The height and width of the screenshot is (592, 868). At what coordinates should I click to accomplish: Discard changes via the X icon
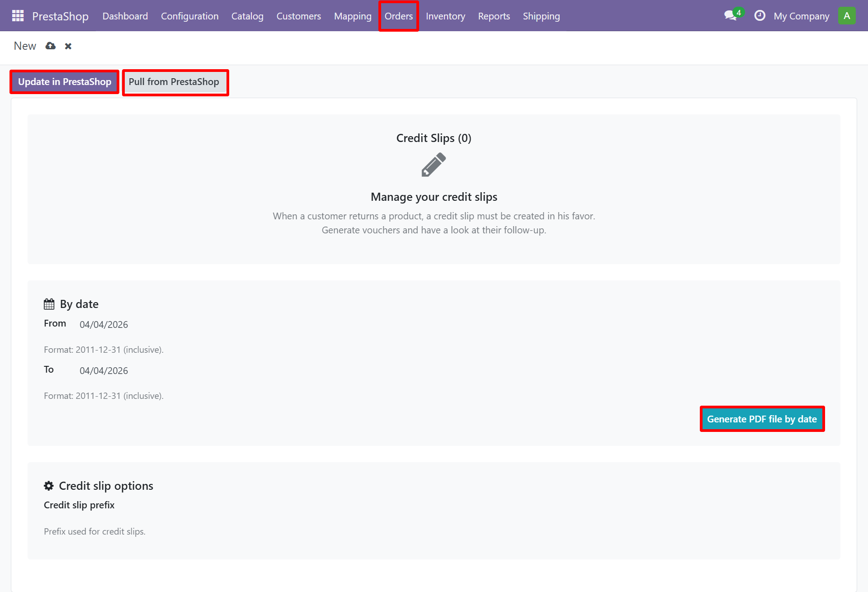68,46
